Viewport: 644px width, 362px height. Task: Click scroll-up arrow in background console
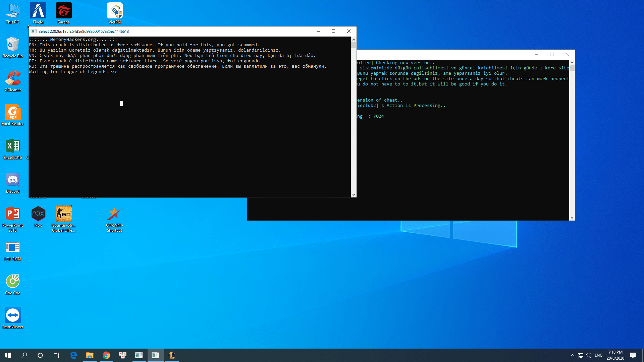point(572,63)
